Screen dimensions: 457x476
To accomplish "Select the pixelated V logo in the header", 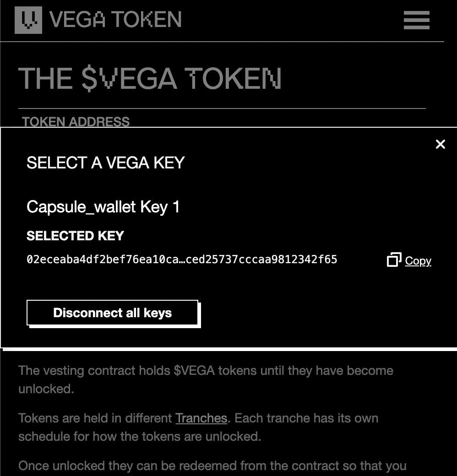I will pyautogui.click(x=28, y=20).
